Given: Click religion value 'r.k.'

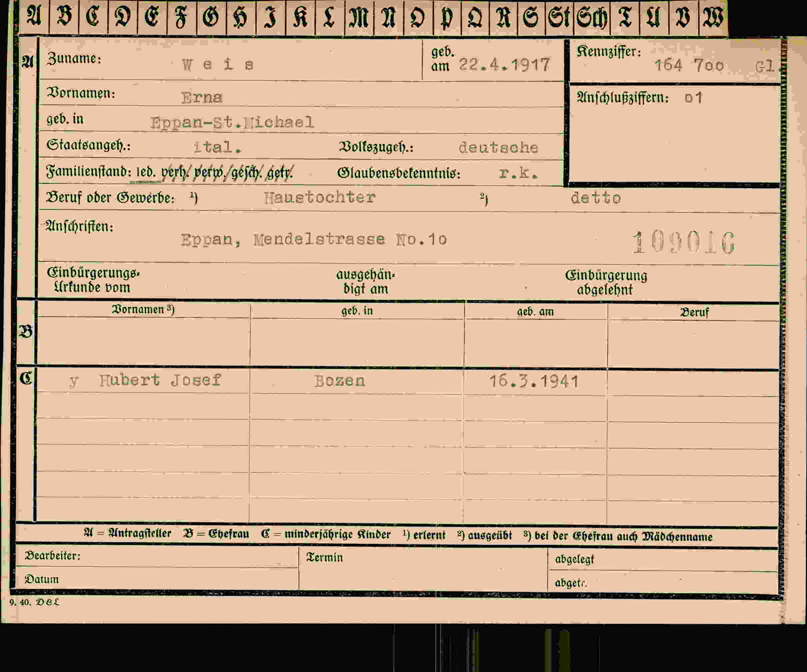Looking at the screenshot, I should pyautogui.click(x=518, y=173).
